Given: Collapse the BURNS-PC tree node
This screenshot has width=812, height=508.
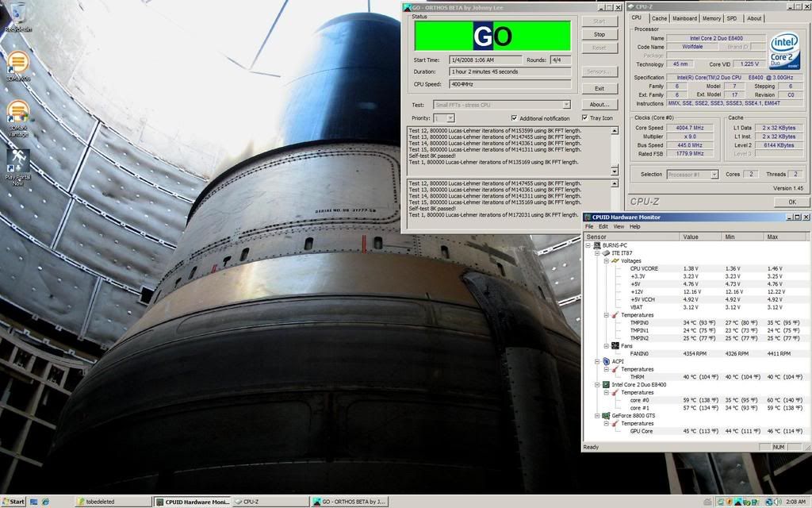Looking at the screenshot, I should (x=588, y=245).
